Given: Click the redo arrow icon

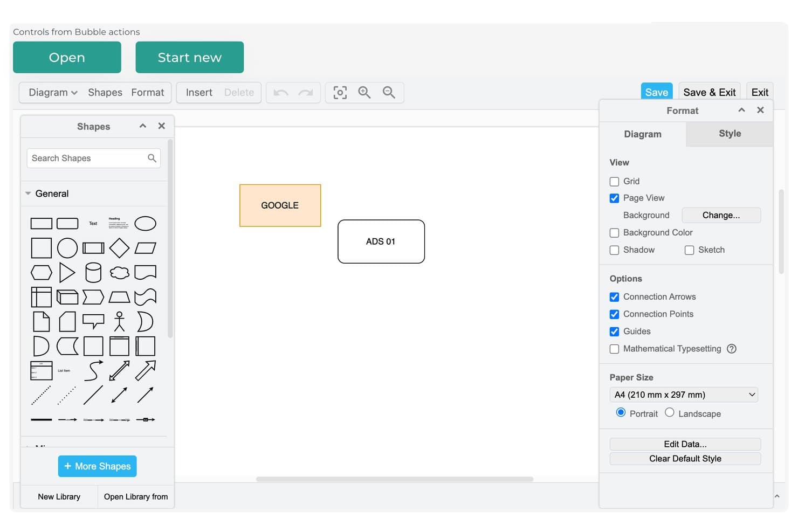Looking at the screenshot, I should tap(306, 93).
